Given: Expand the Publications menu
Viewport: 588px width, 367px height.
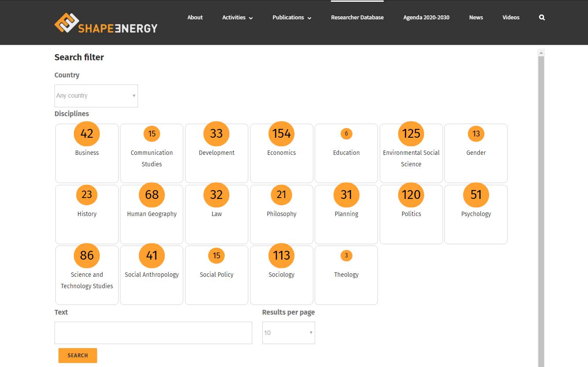Looking at the screenshot, I should coord(292,18).
